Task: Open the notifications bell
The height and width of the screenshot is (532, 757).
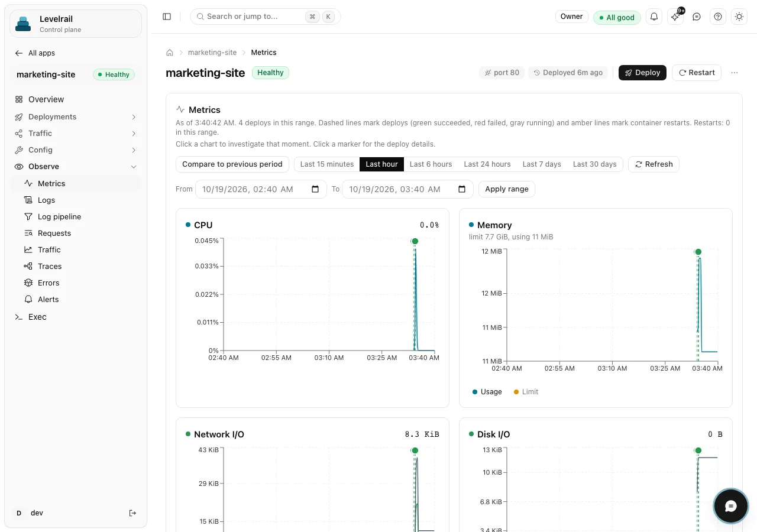Action: point(654,17)
